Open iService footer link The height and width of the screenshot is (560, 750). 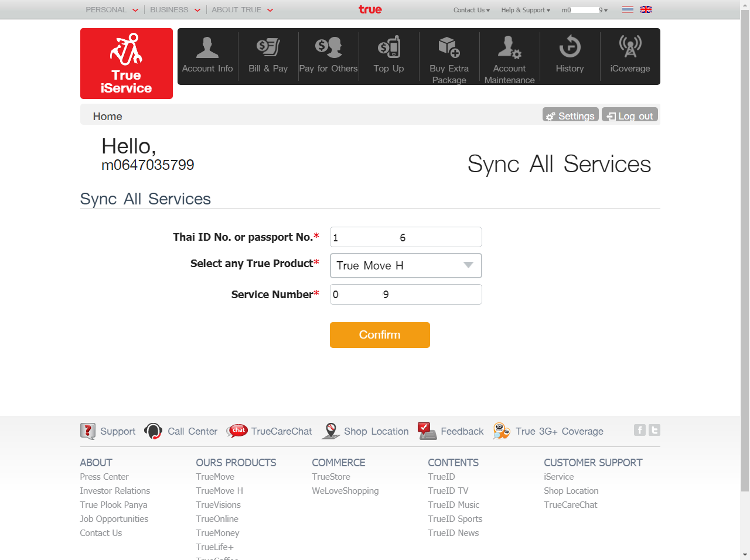[x=559, y=477]
